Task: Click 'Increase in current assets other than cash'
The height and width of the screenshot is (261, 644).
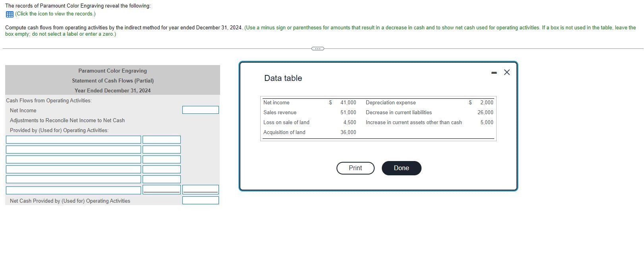Action: click(x=414, y=123)
